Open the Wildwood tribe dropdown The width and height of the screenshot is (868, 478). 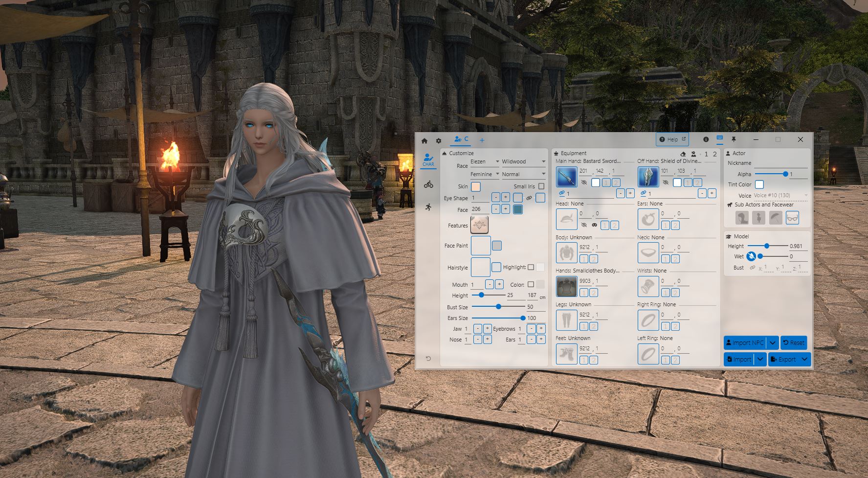[x=523, y=161]
